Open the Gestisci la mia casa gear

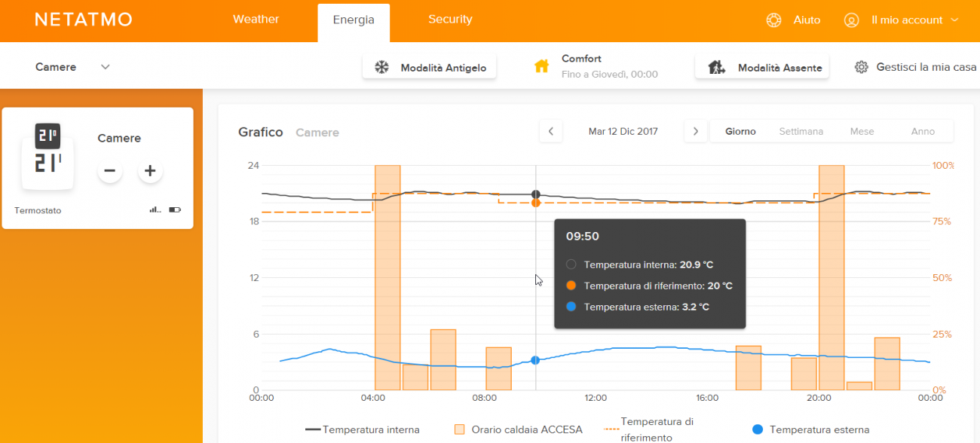(x=861, y=67)
